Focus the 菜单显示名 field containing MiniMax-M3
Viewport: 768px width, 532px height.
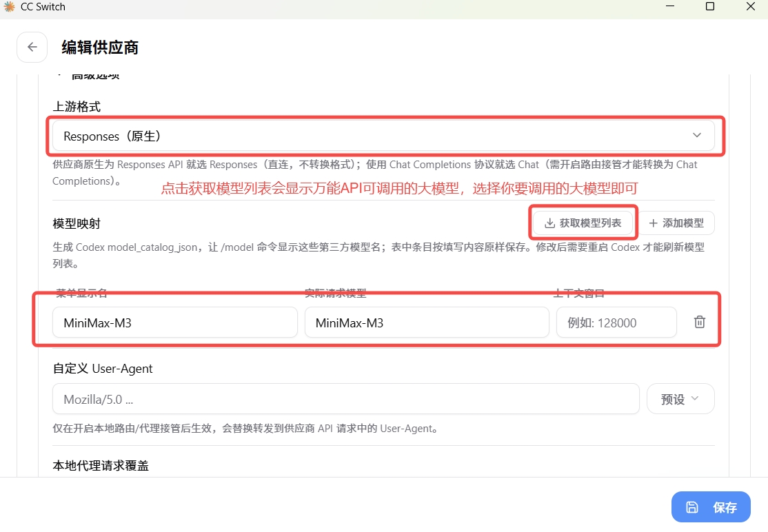(175, 323)
